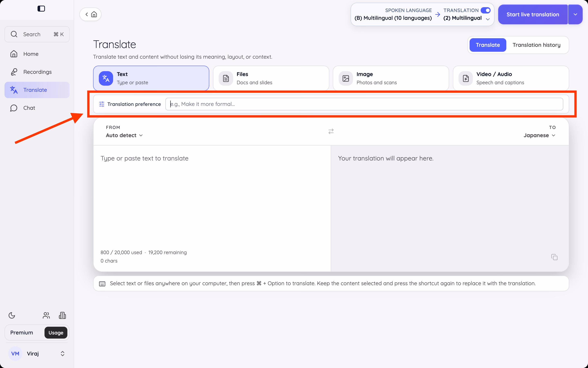The image size is (588, 368).
Task: Click the Search magnifier icon
Action: click(x=14, y=34)
